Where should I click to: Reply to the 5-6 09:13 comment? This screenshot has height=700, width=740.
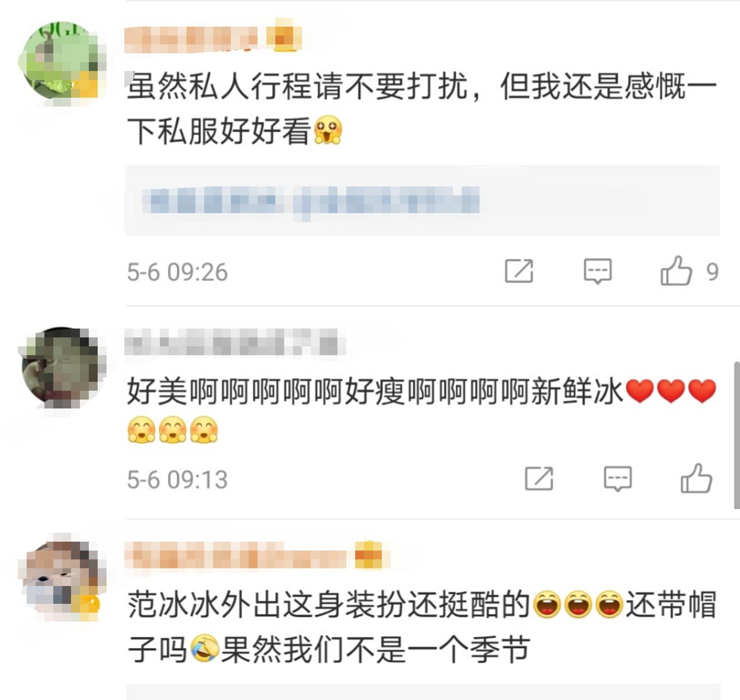coord(618,479)
